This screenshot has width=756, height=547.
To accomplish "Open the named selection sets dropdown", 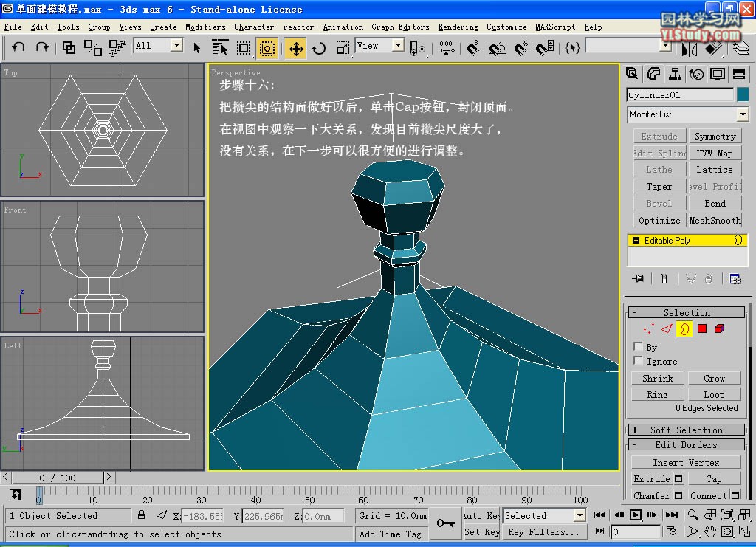I will click(x=666, y=47).
